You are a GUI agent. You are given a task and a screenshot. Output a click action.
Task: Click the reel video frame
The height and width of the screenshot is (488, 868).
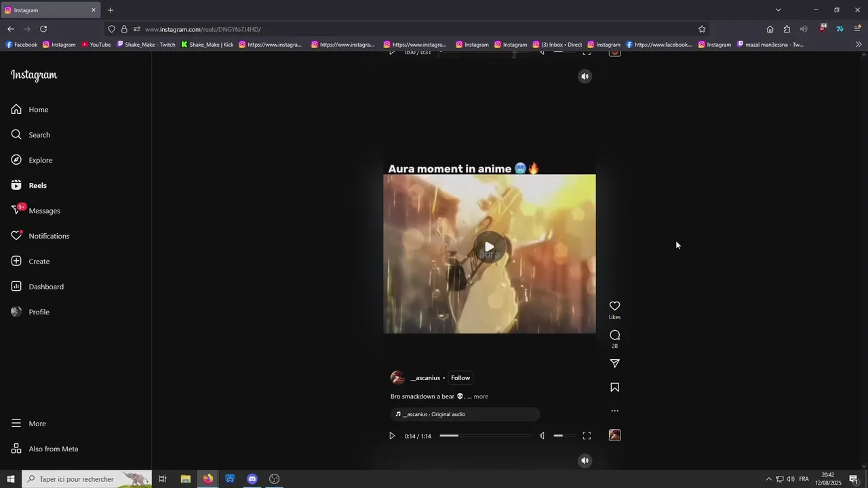pyautogui.click(x=489, y=254)
